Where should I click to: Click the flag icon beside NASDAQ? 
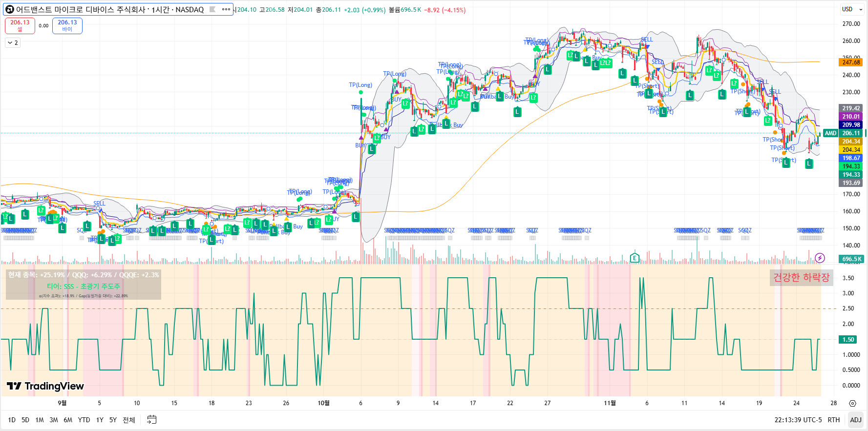[212, 9]
